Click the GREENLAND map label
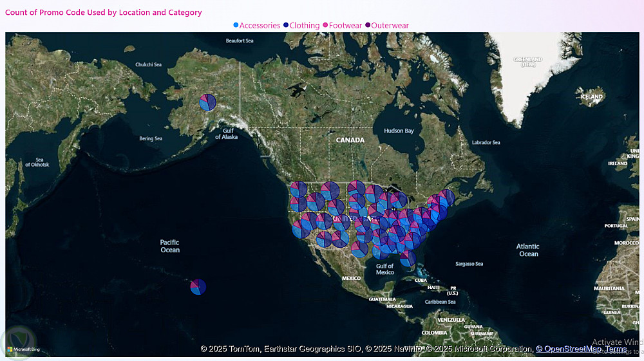 click(x=528, y=62)
